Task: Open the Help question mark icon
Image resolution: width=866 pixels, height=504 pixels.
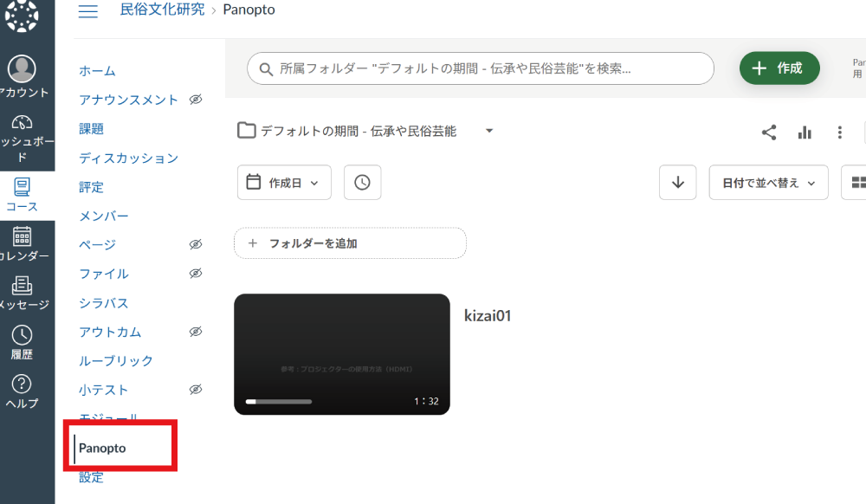Action: coord(23,384)
